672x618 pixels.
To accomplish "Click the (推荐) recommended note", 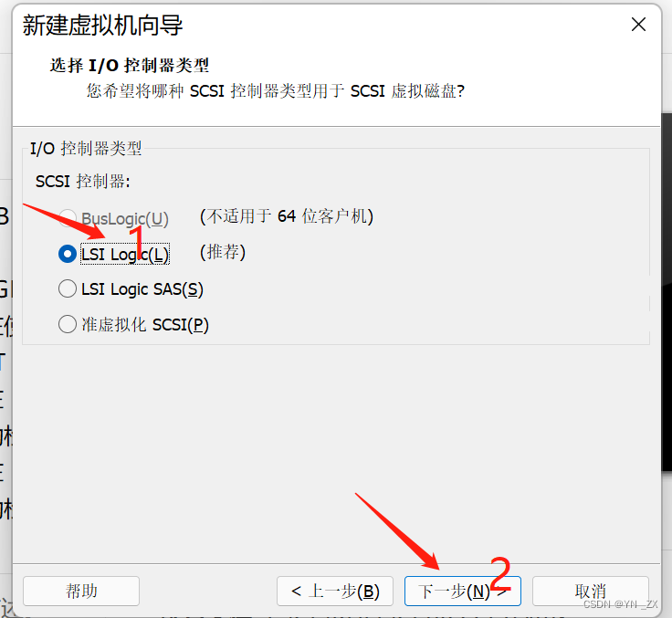I will 223,252.
